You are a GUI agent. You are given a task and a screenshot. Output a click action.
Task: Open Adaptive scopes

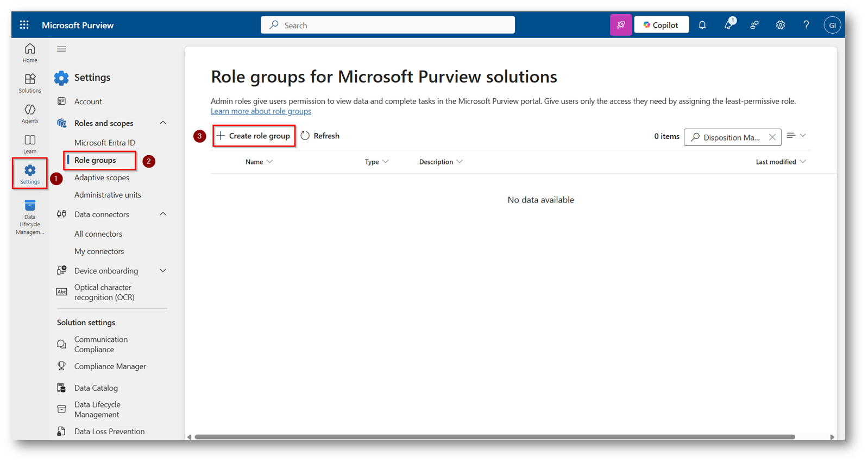pyautogui.click(x=102, y=177)
